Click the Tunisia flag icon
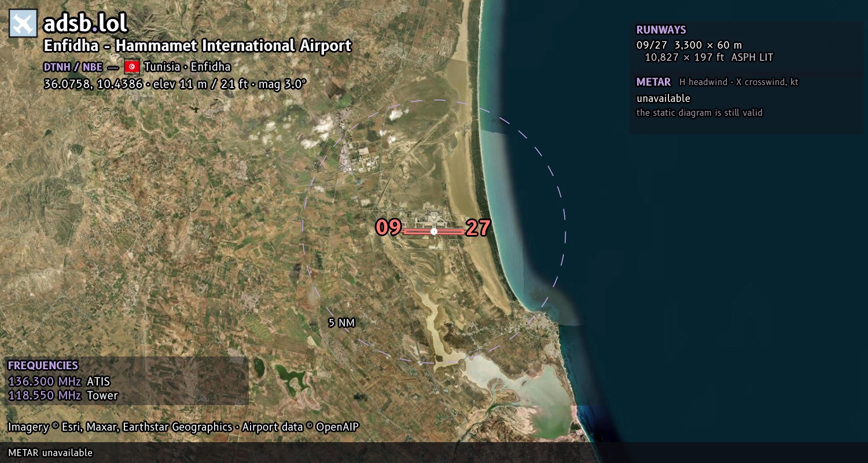The image size is (868, 463). click(x=132, y=67)
